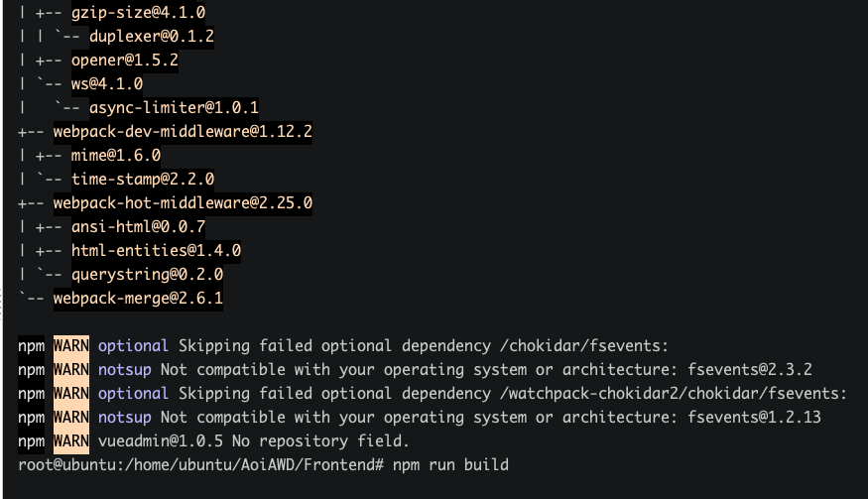Click the fsevents@2.3.2 version text
868x499 pixels.
tap(749, 370)
